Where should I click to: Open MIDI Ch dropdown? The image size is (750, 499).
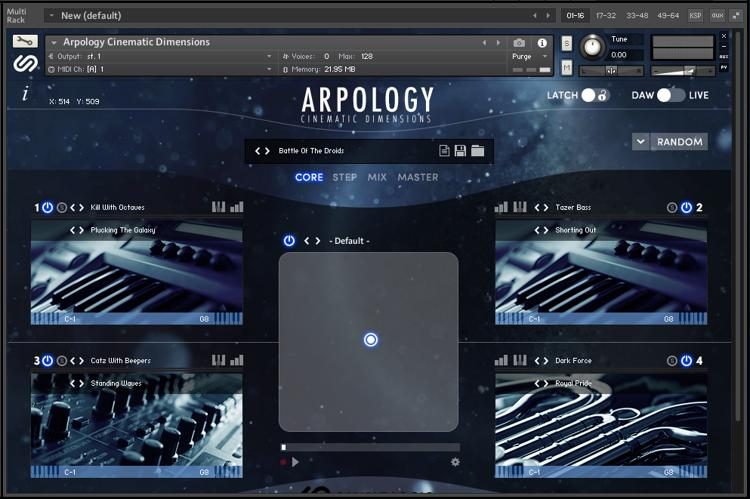coord(269,69)
